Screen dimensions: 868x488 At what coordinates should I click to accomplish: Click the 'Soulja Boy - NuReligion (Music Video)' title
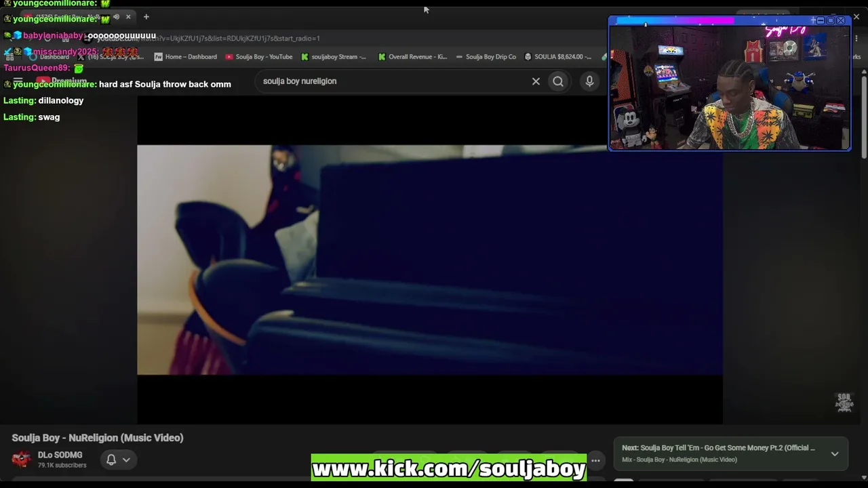click(98, 438)
